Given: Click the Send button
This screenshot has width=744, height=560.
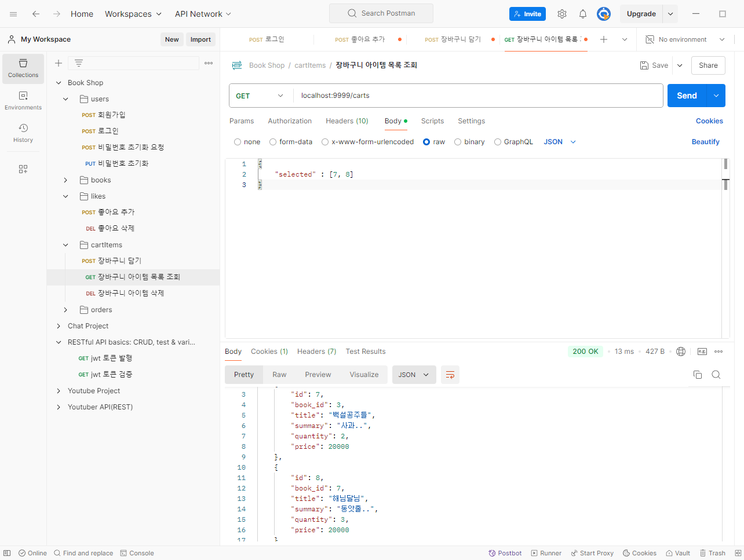Looking at the screenshot, I should coord(687,96).
